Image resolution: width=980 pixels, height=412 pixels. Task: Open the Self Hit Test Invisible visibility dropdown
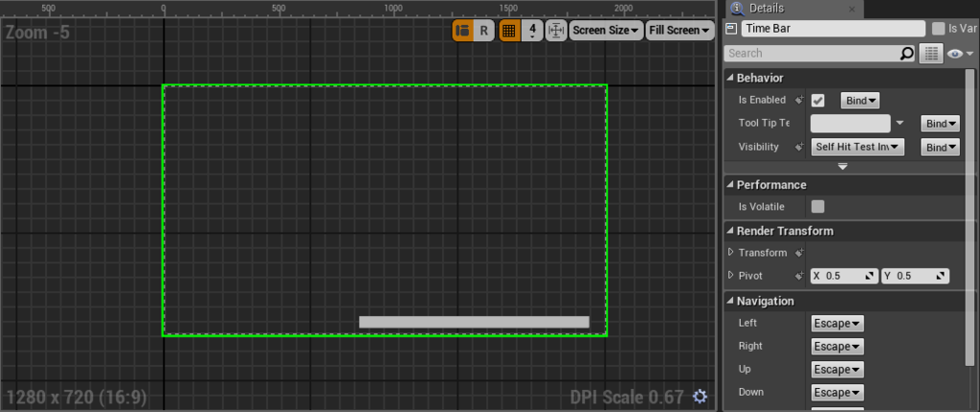(x=857, y=148)
